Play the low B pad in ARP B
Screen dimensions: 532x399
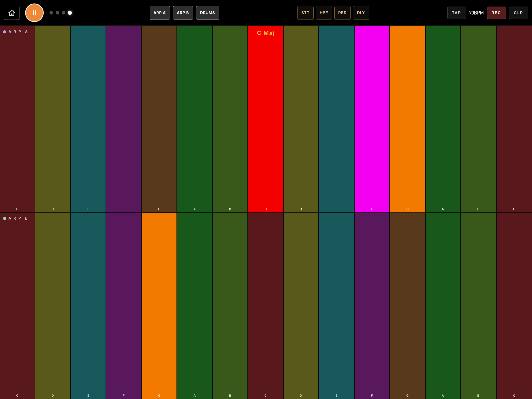tap(230, 306)
